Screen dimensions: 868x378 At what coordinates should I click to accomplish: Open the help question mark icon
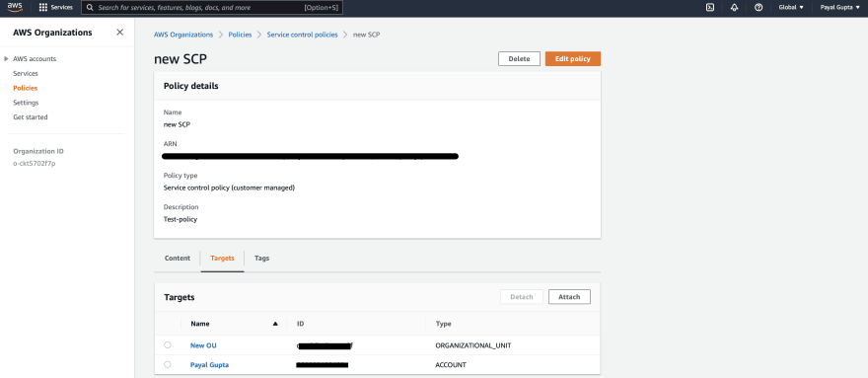[x=759, y=8]
